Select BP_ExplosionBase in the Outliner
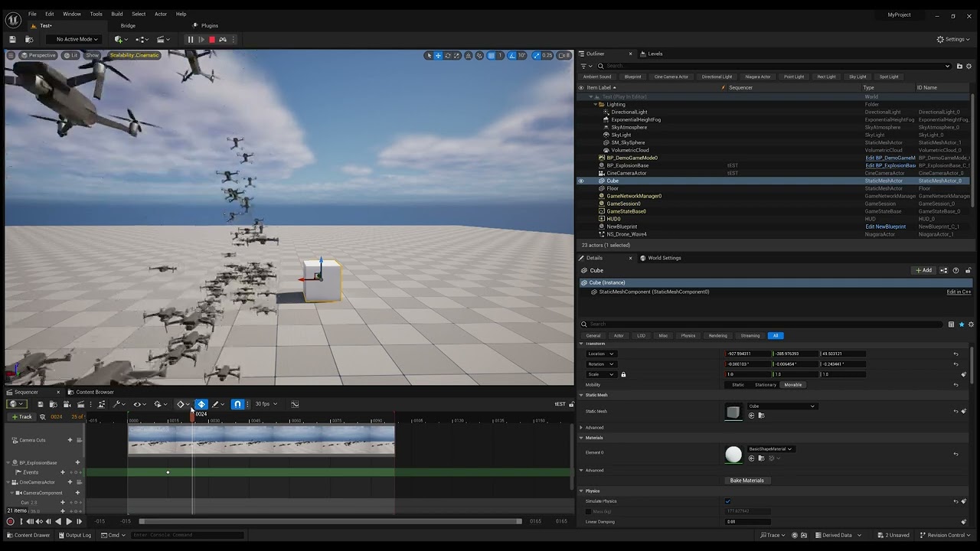980x551 pixels. (627, 165)
